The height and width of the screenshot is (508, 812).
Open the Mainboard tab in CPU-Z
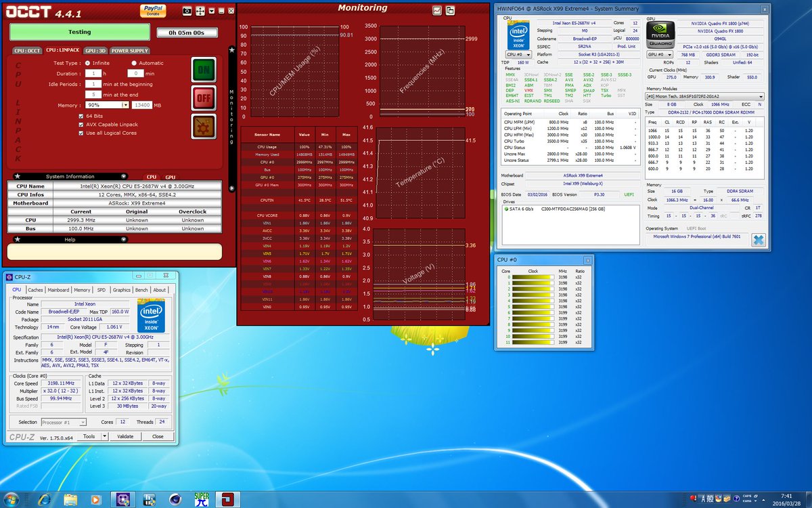(58, 290)
